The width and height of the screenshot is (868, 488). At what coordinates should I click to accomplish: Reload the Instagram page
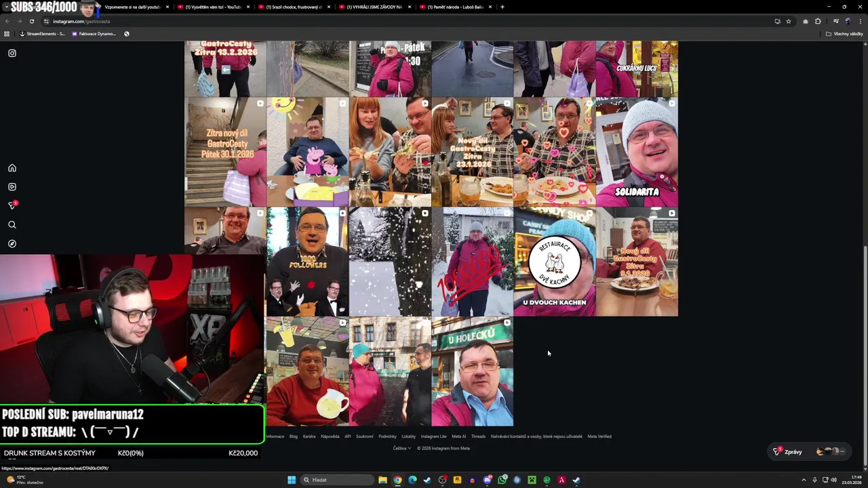coord(31,21)
